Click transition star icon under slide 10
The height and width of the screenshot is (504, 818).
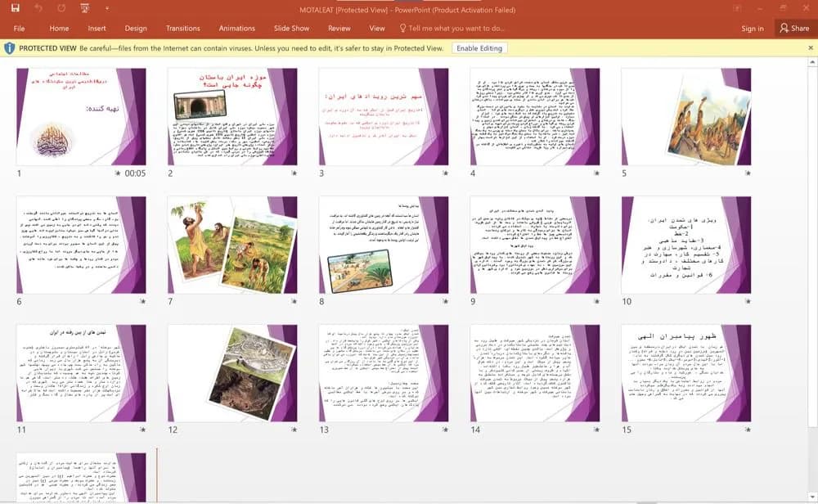[x=748, y=302]
